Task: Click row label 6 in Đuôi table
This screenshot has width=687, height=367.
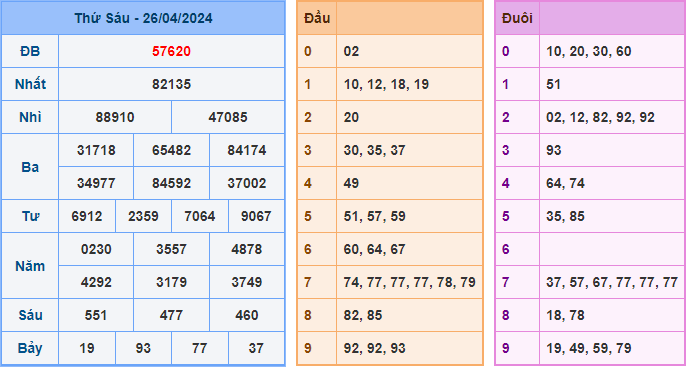Action: coord(506,249)
